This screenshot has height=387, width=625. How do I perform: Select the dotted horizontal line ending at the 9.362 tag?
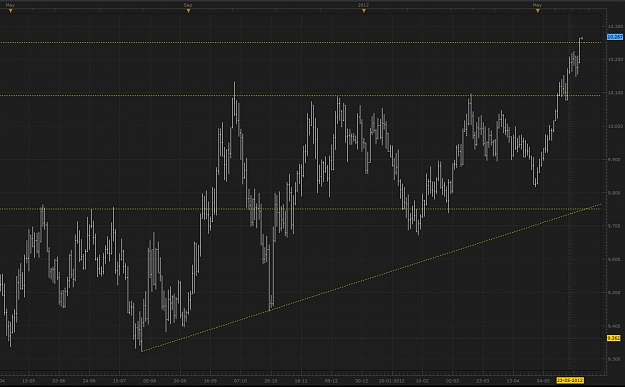(x=300, y=338)
